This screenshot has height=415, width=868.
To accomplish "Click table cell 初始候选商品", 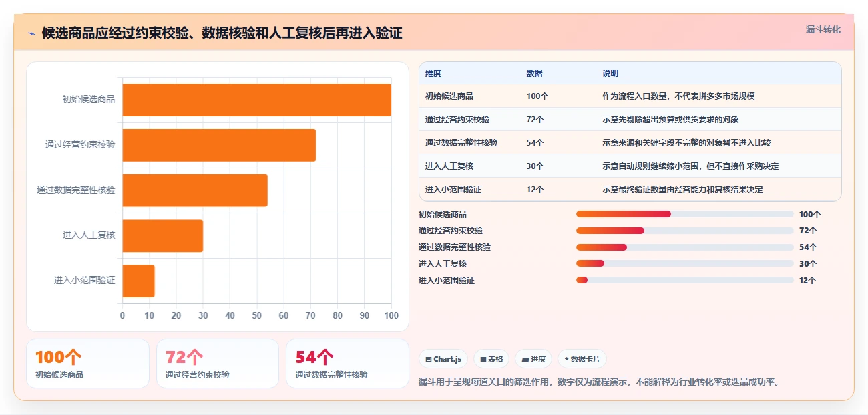I will point(449,96).
